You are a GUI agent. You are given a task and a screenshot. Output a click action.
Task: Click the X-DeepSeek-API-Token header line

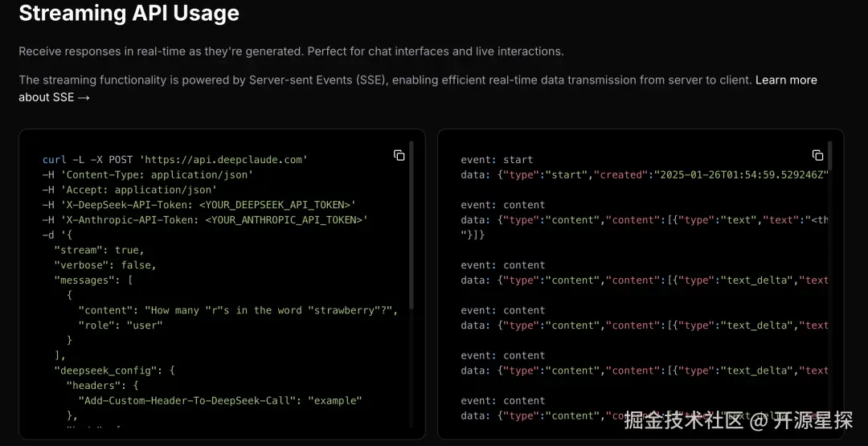pos(199,205)
